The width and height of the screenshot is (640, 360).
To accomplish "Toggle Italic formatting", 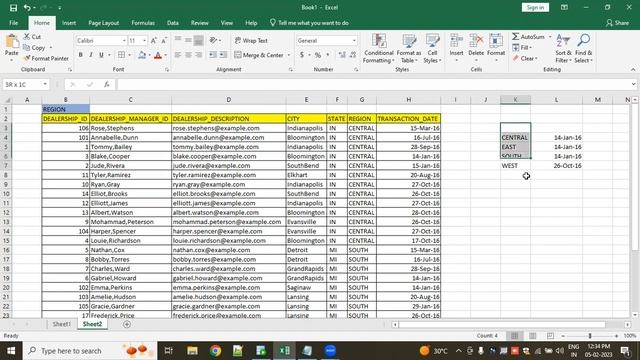I will pyautogui.click(x=91, y=55).
